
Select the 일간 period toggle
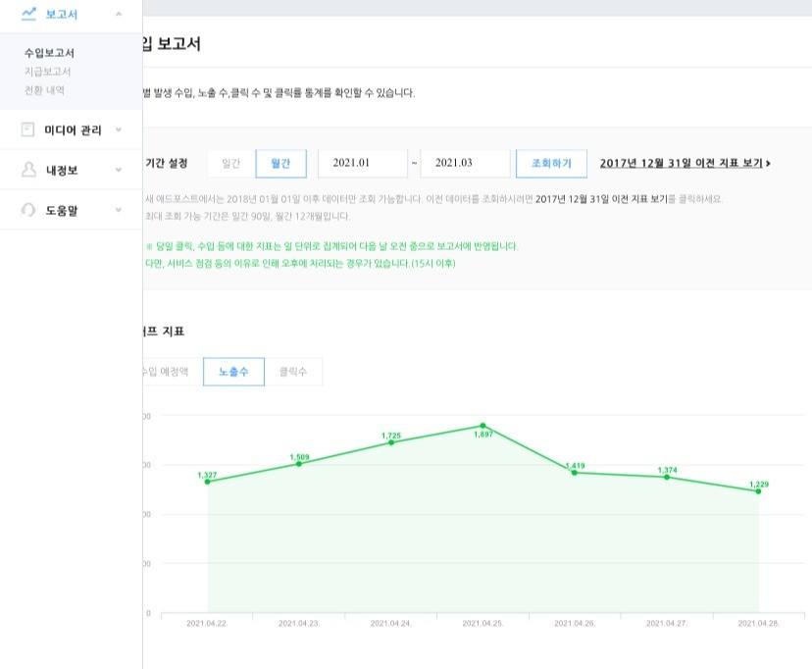point(230,163)
